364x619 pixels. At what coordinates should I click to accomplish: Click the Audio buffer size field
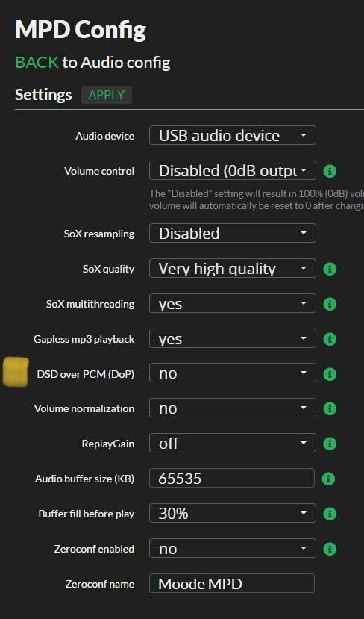pyautogui.click(x=232, y=478)
